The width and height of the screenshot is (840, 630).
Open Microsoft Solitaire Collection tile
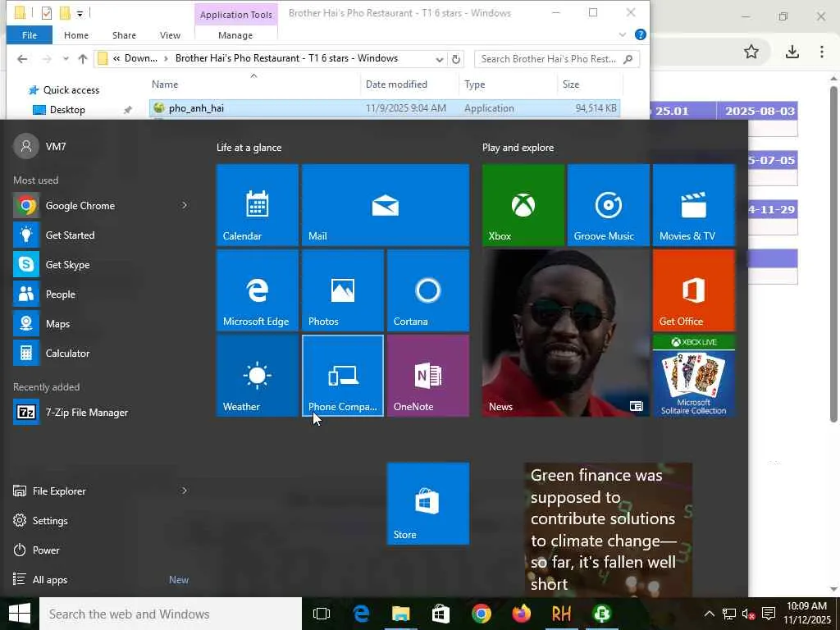point(694,376)
